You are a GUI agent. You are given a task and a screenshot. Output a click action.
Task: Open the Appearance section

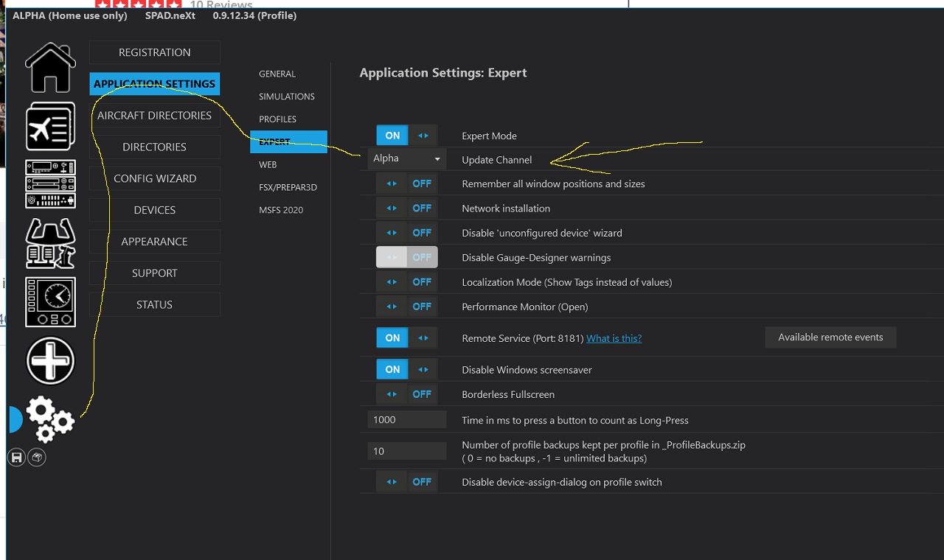[155, 242]
